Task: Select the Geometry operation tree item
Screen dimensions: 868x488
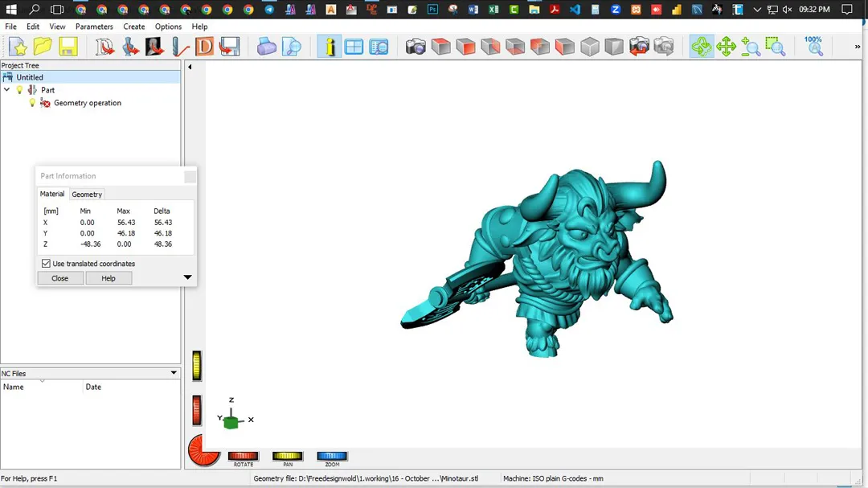Action: [x=87, y=103]
